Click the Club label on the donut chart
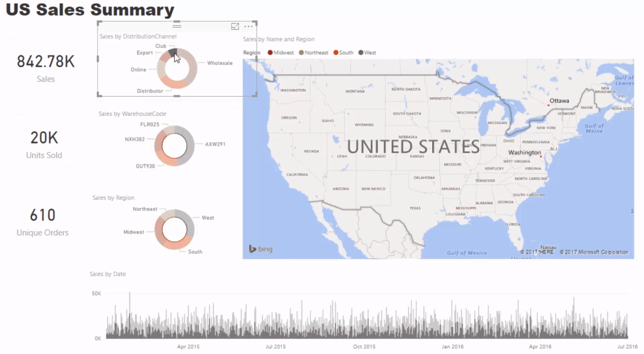The height and width of the screenshot is (354, 644). [161, 46]
